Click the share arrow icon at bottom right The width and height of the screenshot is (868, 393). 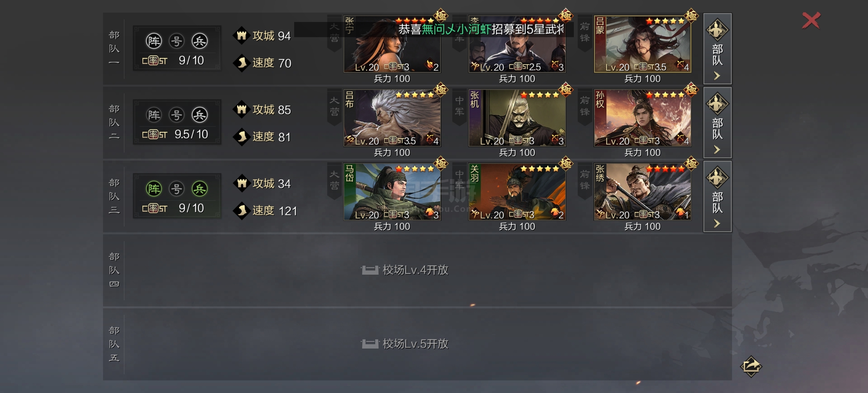[751, 366]
